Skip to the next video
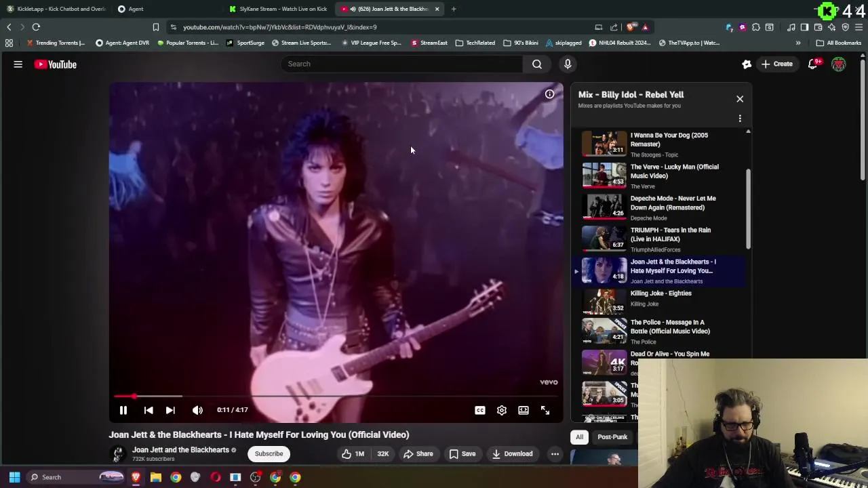 click(x=170, y=410)
